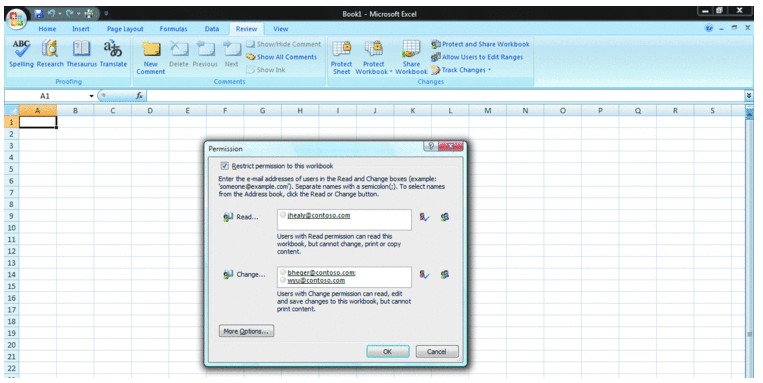Open the Excel Help icon
The image size is (763, 383).
709,29
